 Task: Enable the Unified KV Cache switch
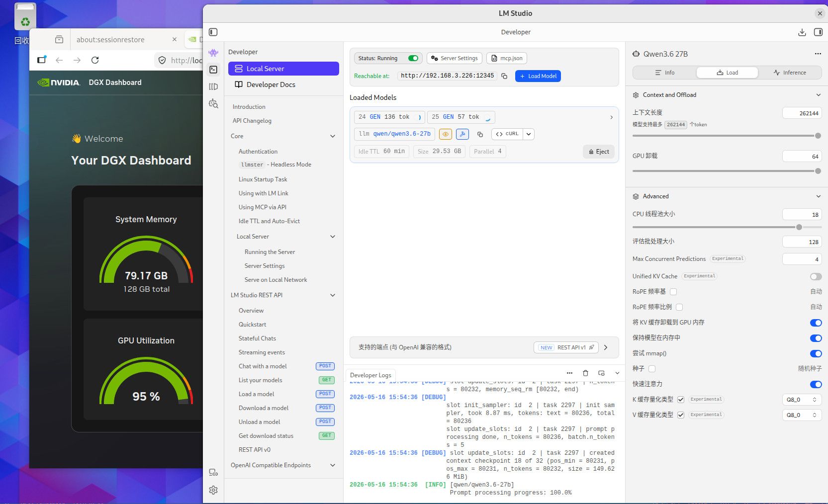click(816, 276)
